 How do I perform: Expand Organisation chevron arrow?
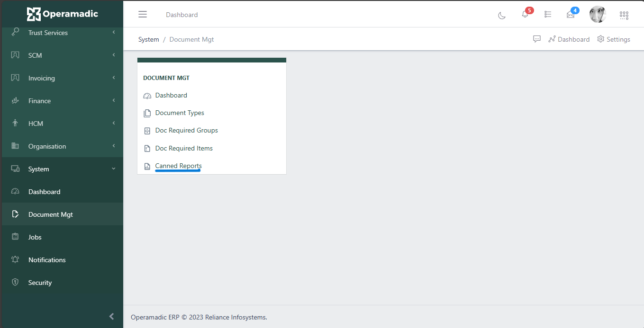(x=114, y=146)
